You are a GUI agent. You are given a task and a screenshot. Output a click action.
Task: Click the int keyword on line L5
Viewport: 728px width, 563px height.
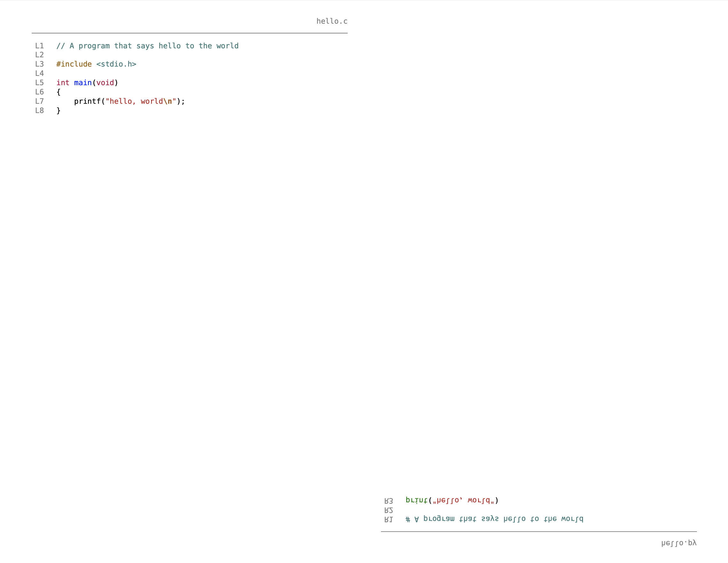coord(63,83)
